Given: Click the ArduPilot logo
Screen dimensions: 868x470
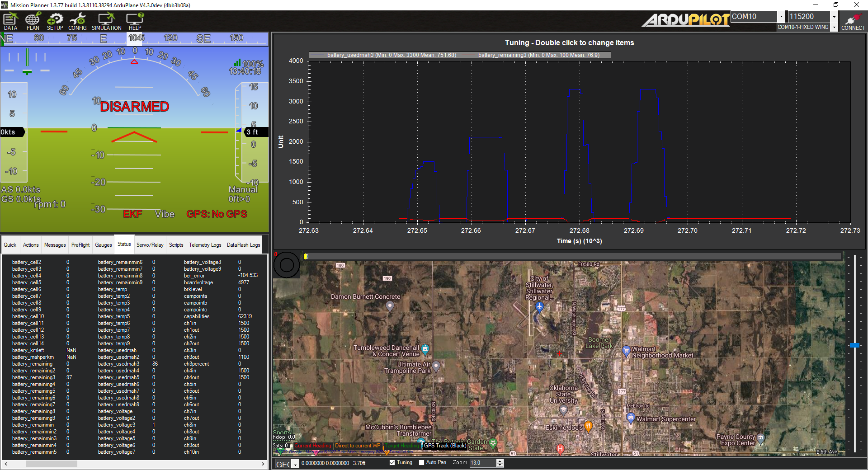Looking at the screenshot, I should pos(686,20).
